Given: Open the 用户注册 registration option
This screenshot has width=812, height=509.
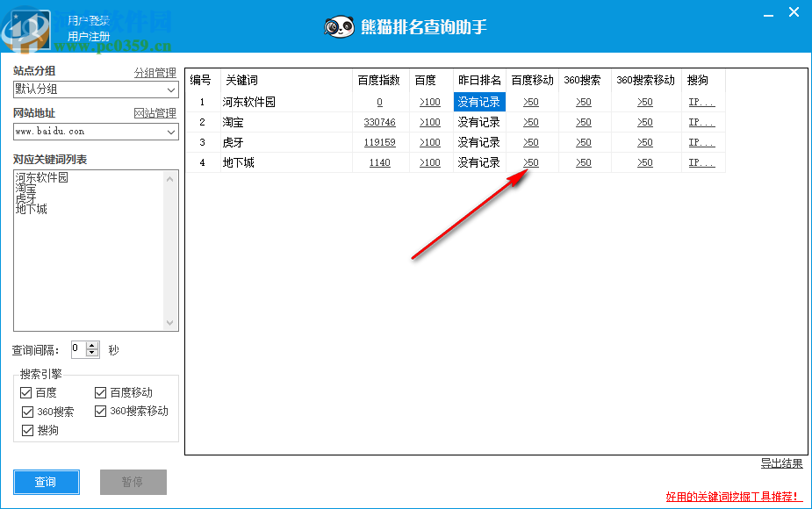Looking at the screenshot, I should 88,35.
